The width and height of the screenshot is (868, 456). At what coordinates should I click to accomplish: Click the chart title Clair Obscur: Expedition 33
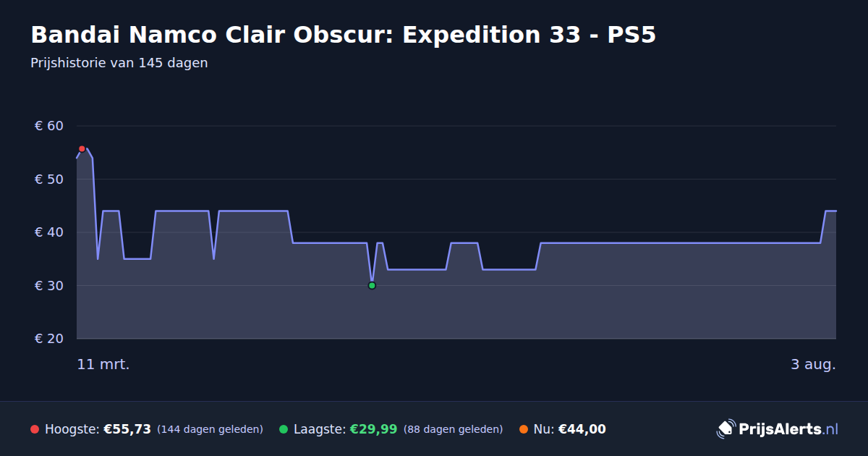click(343, 35)
